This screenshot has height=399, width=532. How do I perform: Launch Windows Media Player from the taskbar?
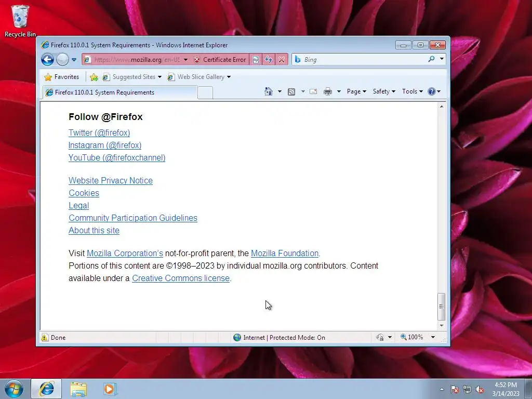pos(109,389)
